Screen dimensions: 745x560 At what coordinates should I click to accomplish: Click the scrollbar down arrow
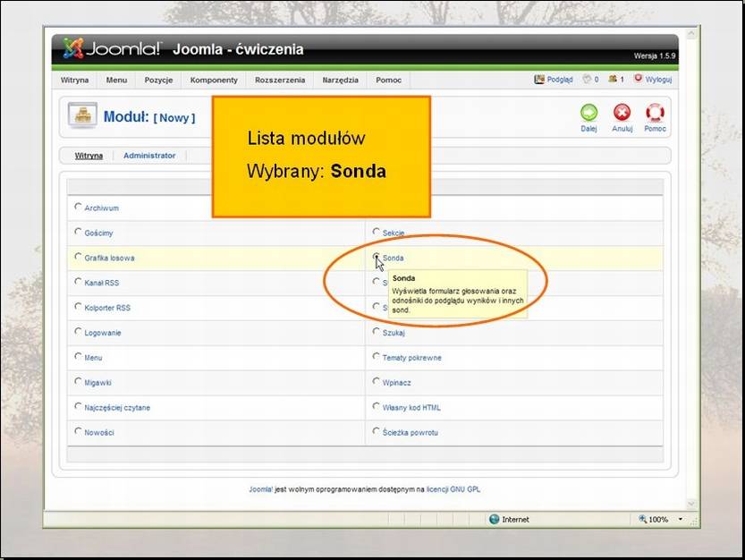pyautogui.click(x=691, y=504)
